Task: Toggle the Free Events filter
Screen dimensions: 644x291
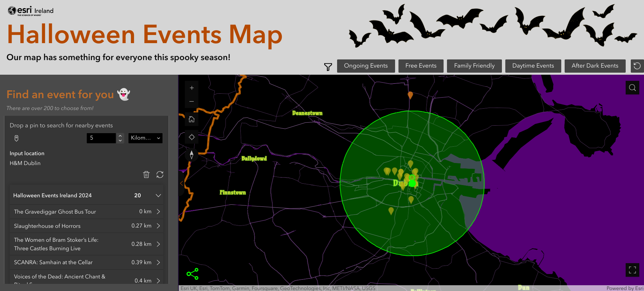Action: click(x=421, y=66)
